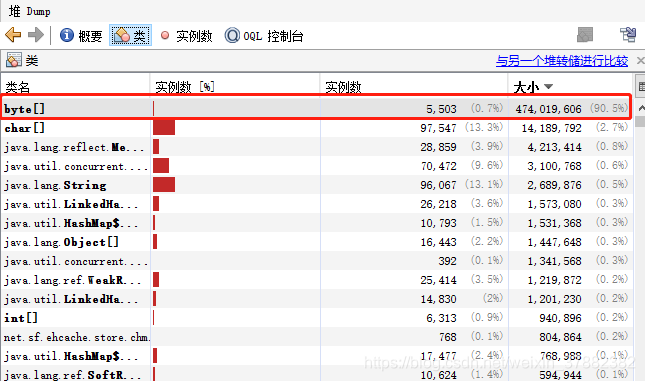Select the net.sf.ehcache.store.chm row
The width and height of the screenshot is (645, 381).
tap(317, 337)
